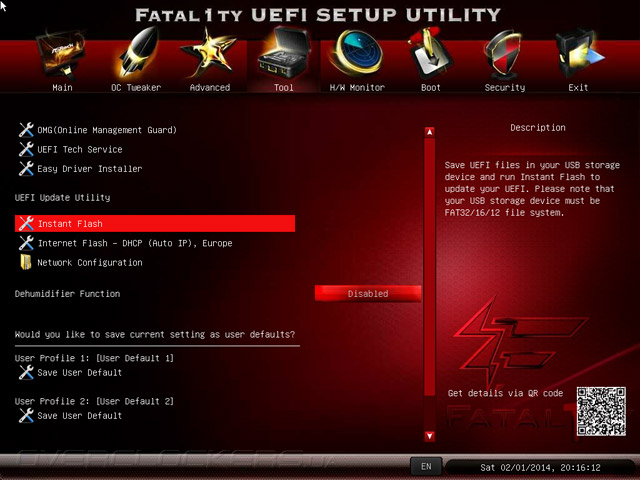Edit User Profile 2: [User Default 2] name
This screenshot has width=640, height=480.
pyautogui.click(x=94, y=401)
